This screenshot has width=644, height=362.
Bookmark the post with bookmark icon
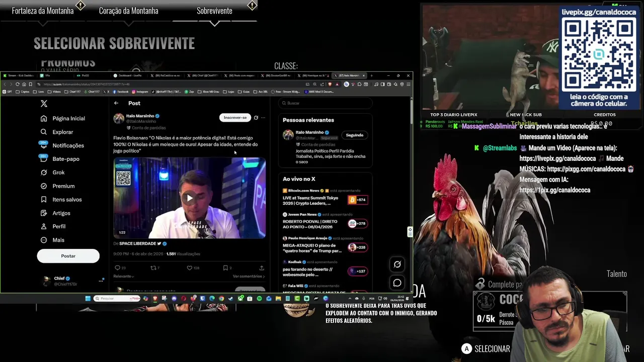point(227,268)
